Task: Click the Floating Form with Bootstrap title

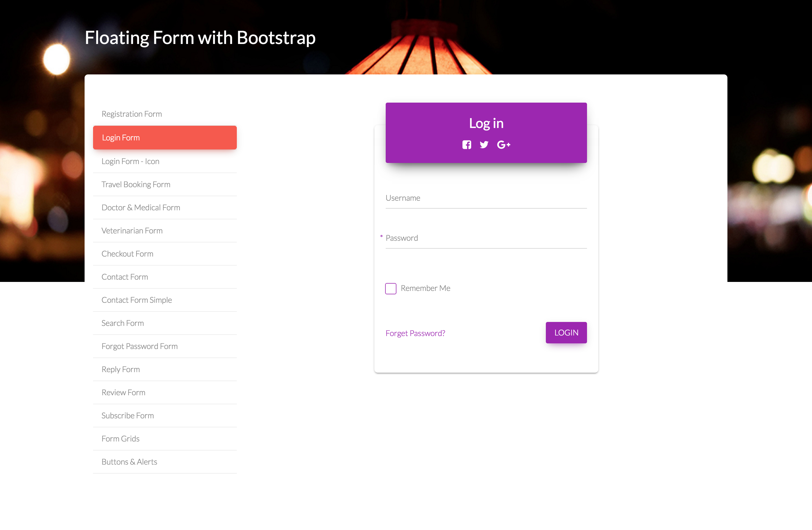Action: 200,37
